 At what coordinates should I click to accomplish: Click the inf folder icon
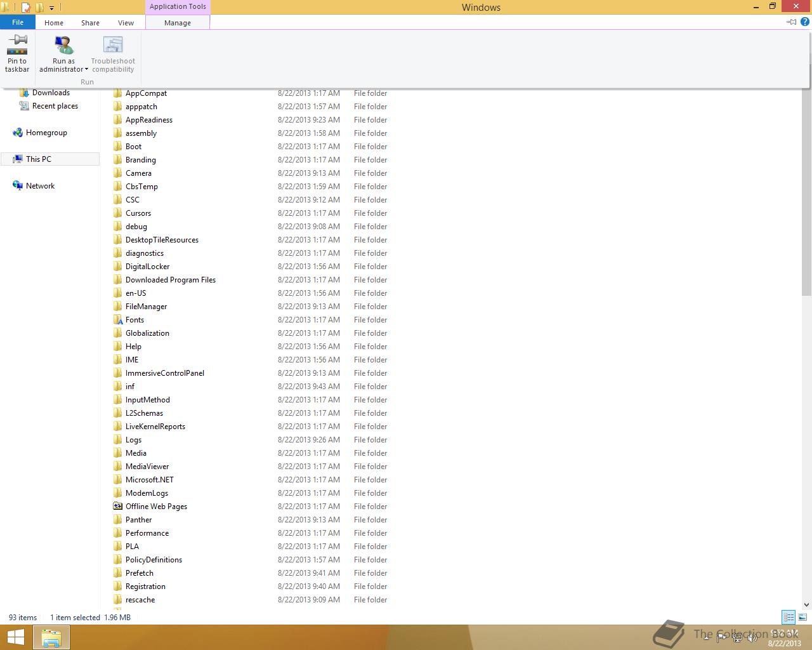tap(118, 386)
